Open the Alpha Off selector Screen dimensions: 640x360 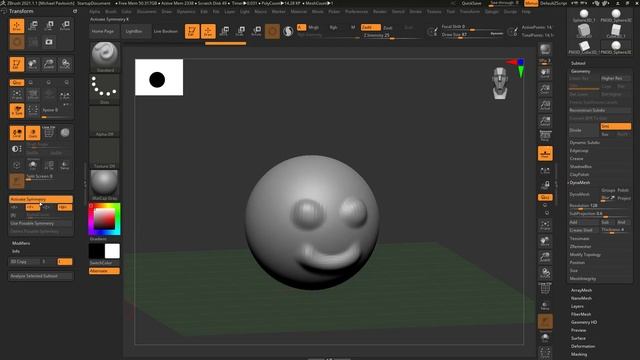(x=105, y=121)
